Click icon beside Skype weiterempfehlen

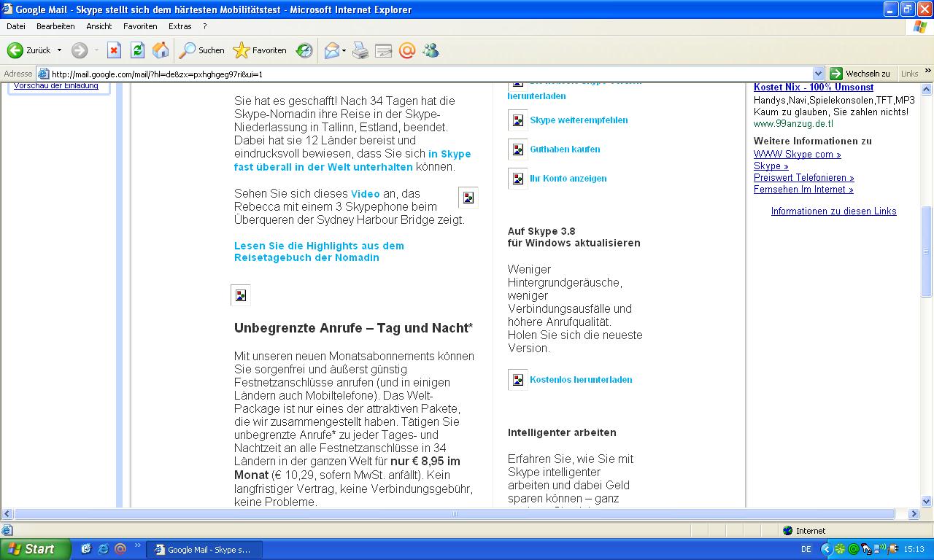(x=518, y=120)
